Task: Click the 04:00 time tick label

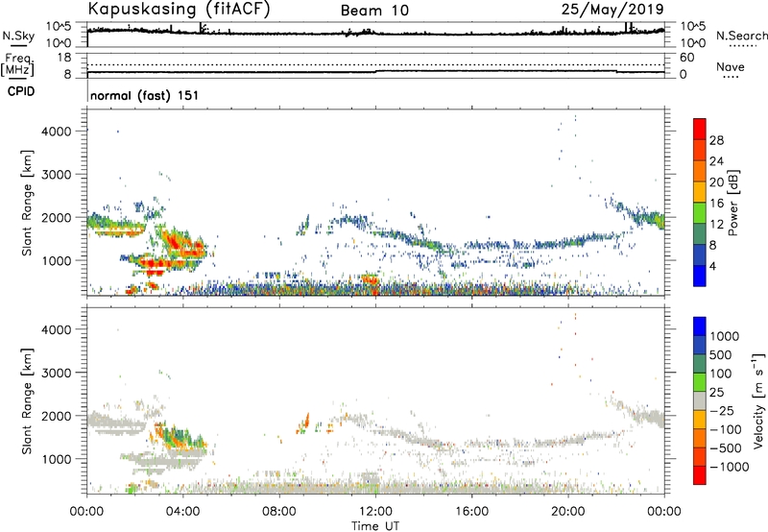Action: point(183,512)
